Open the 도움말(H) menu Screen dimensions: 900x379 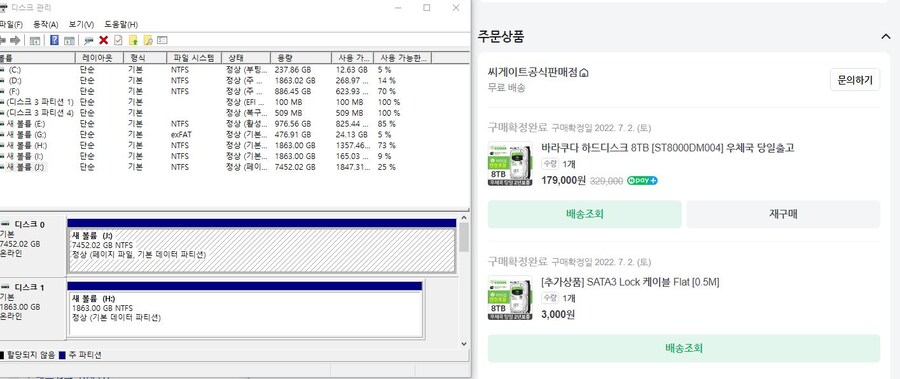[x=121, y=25]
